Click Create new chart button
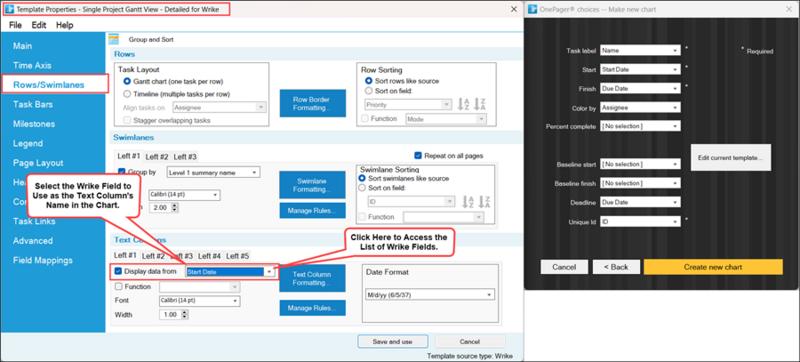The width and height of the screenshot is (800, 362). click(x=713, y=267)
